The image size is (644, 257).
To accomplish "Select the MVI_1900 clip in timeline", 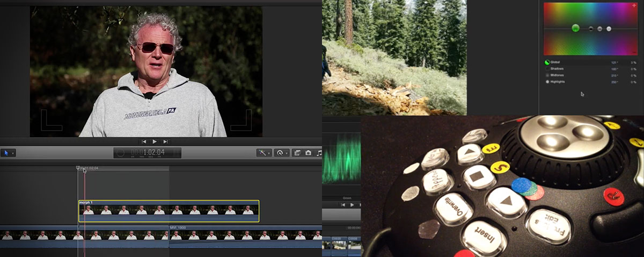I will (245, 237).
